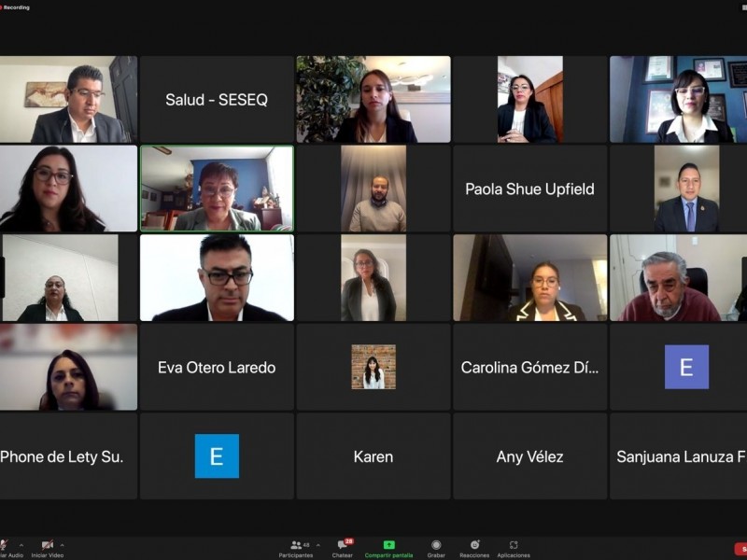This screenshot has width=747, height=560.
Task: Select video of long-haired woman with glasses, white background
Action: [68, 189]
